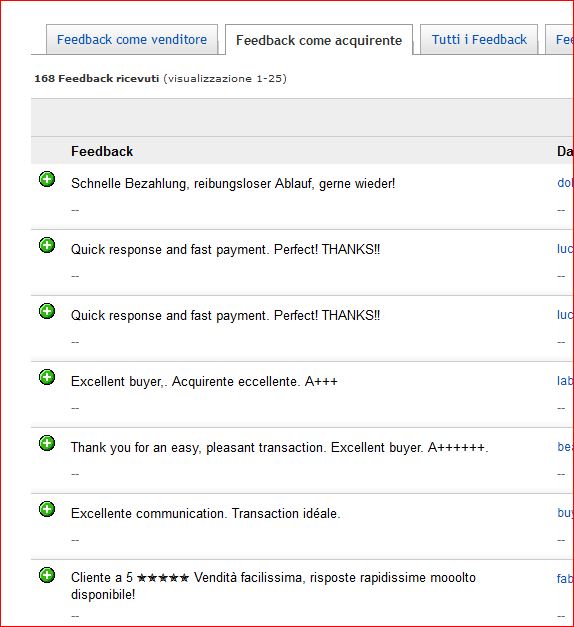Click the Feedback column header
The height and width of the screenshot is (627, 574).
point(102,151)
